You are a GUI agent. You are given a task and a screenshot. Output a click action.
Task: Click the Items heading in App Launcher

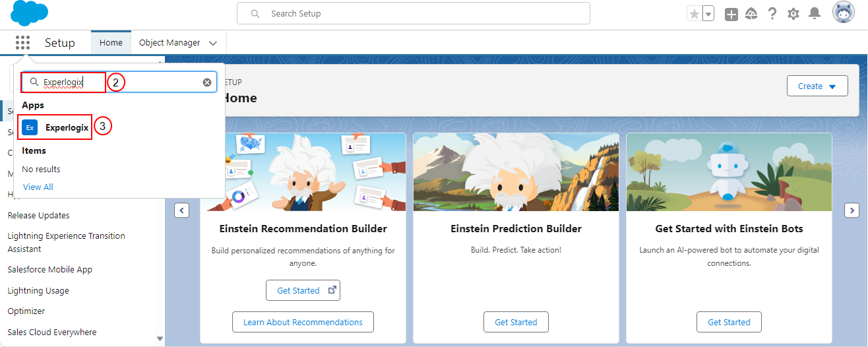pyautogui.click(x=34, y=150)
